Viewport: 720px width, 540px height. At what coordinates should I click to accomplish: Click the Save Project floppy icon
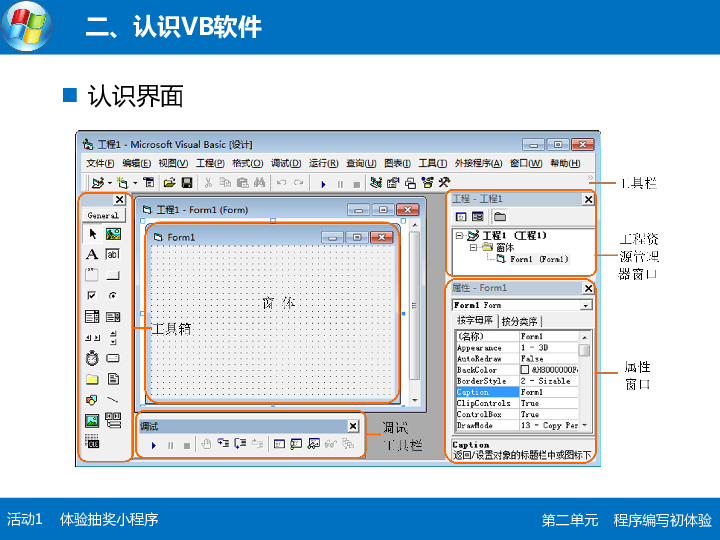(186, 183)
